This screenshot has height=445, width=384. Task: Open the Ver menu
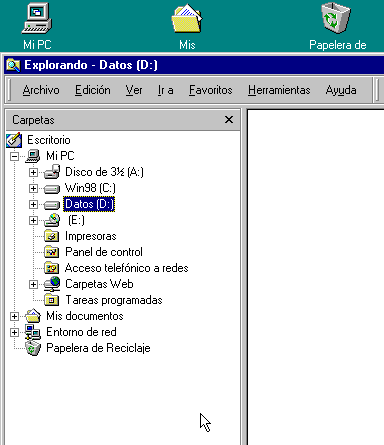(x=134, y=90)
